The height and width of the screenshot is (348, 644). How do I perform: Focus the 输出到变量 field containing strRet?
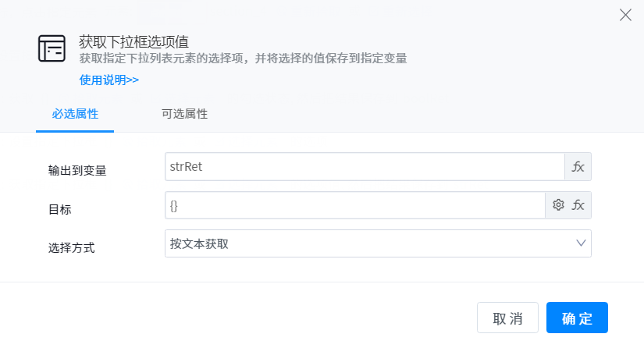coord(365,167)
